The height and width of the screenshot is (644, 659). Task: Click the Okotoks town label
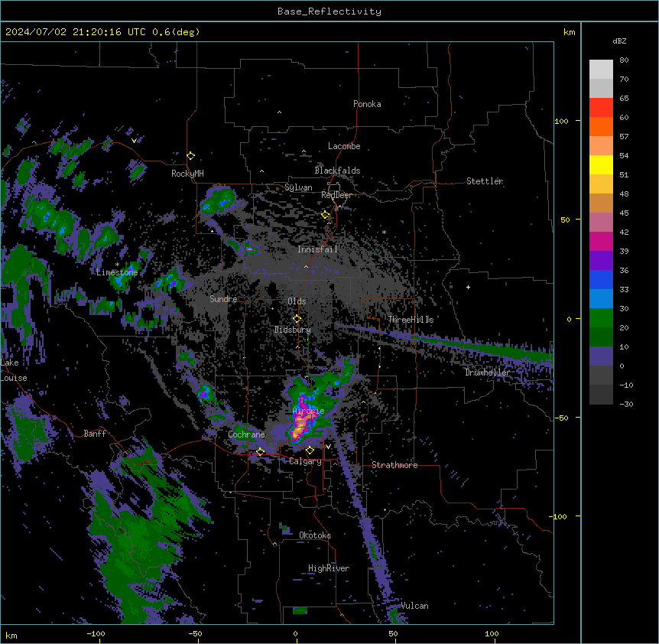[315, 535]
